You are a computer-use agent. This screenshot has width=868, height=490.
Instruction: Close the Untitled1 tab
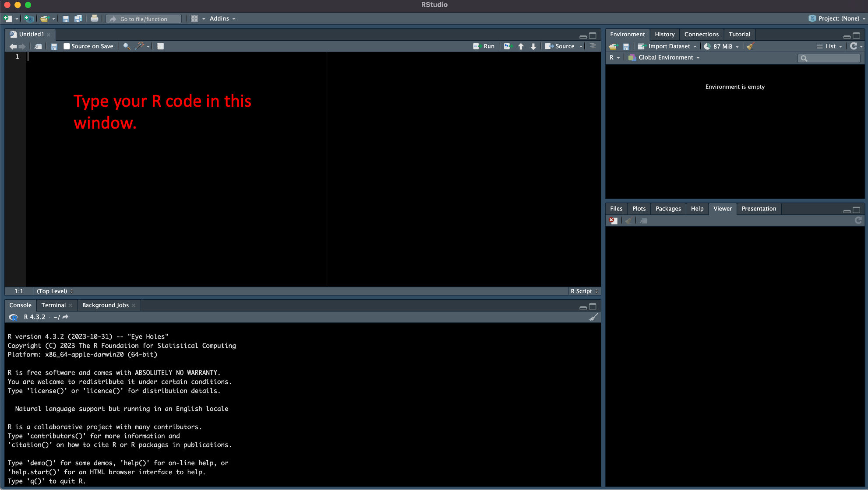49,35
